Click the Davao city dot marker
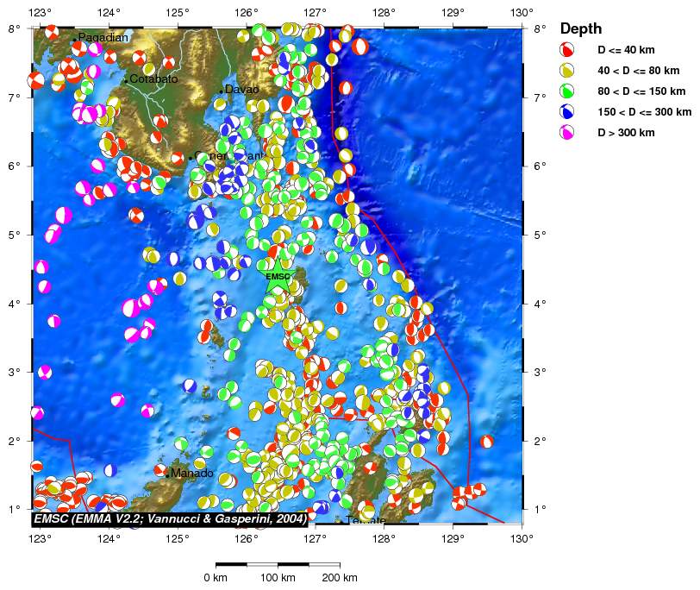Screen dimensions: 700x590 (x=222, y=91)
